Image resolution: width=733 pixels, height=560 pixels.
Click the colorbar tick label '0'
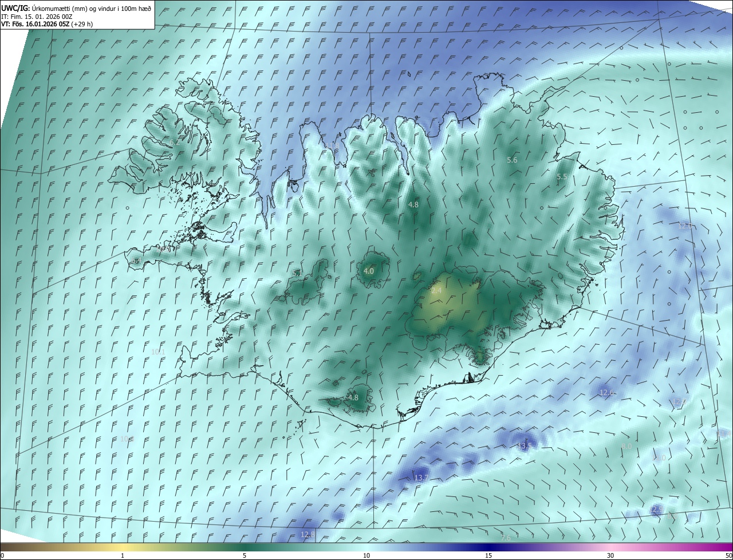[2, 555]
